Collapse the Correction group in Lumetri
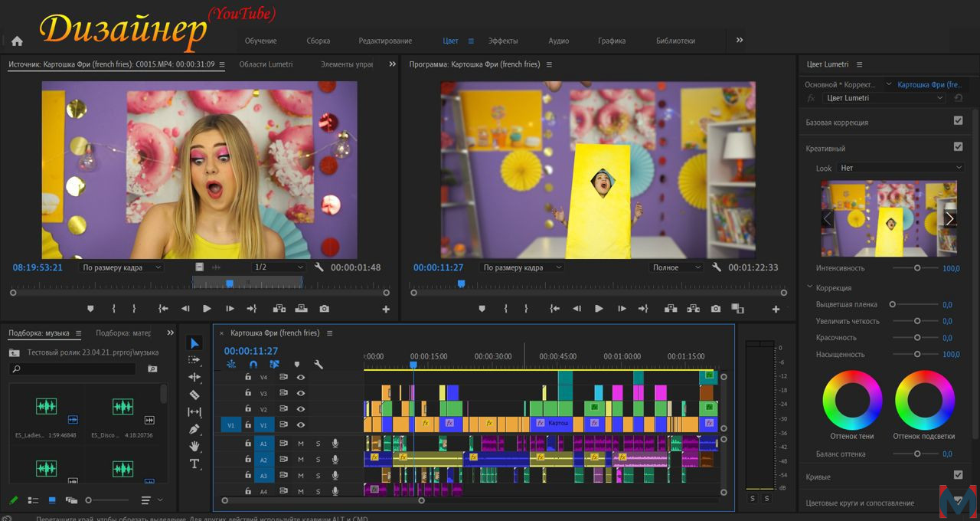The image size is (980, 521). coord(811,288)
